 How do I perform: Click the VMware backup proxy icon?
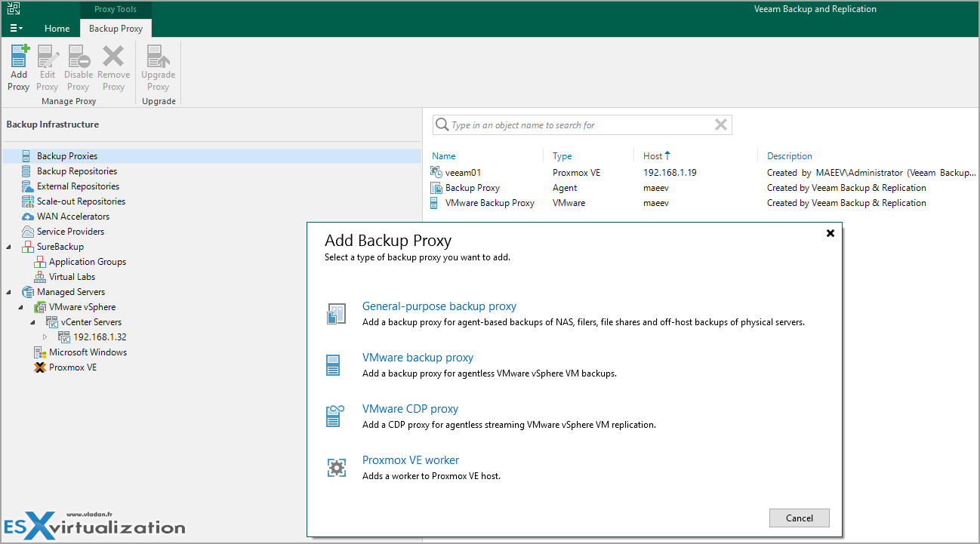pyautogui.click(x=334, y=365)
